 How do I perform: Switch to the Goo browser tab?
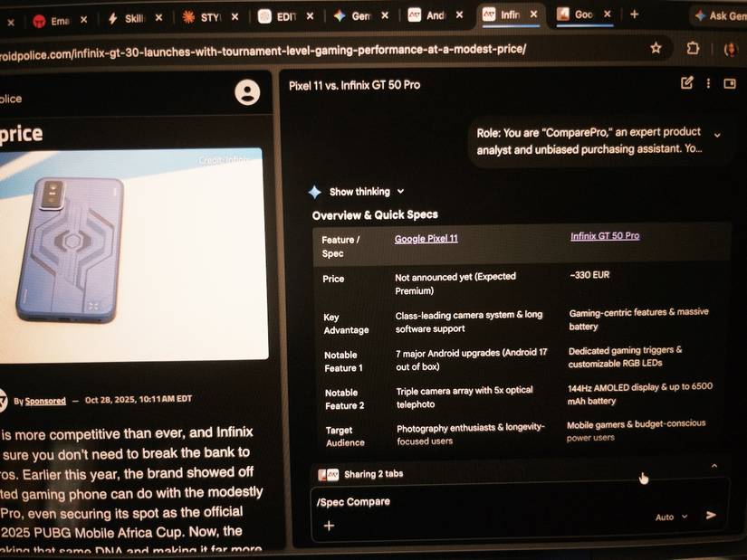pyautogui.click(x=576, y=14)
